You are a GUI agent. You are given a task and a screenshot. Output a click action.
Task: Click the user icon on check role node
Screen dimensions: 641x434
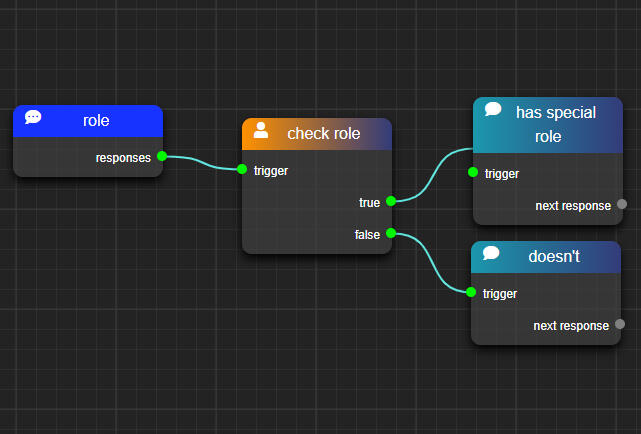point(261,130)
